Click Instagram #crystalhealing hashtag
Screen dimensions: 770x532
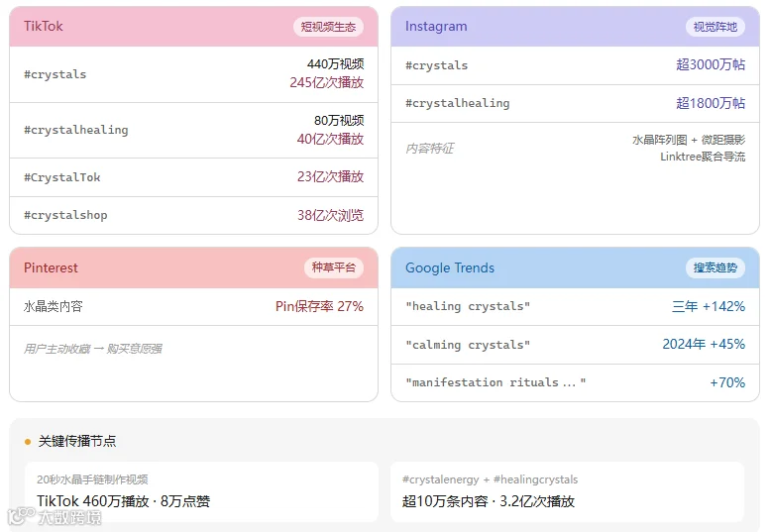pyautogui.click(x=457, y=103)
